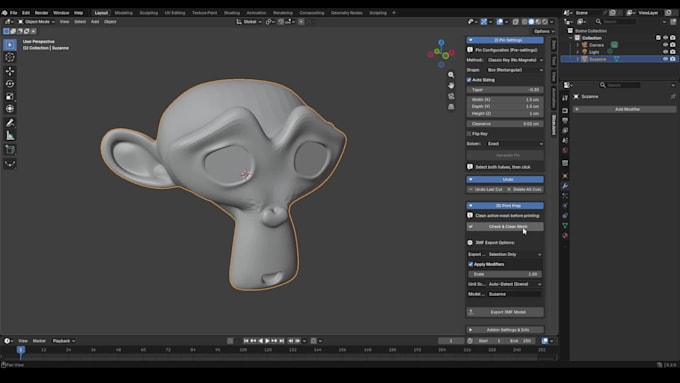Open the Object properties orange square tab
The image size is (680, 383).
[x=565, y=176]
